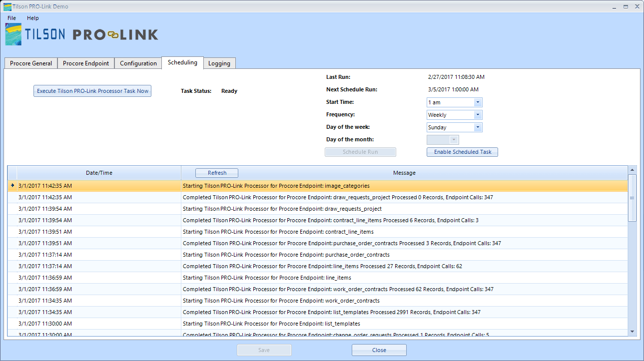Open the Help menu
Image resolution: width=644 pixels, height=361 pixels.
[33, 18]
